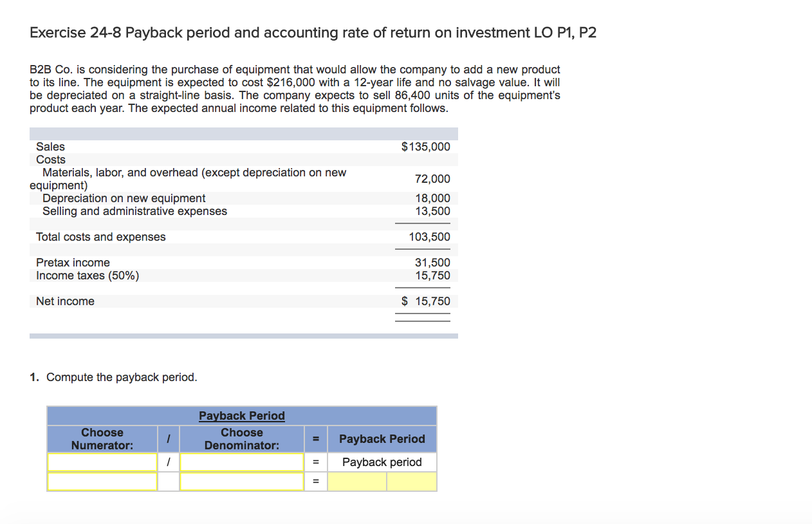
Task: Click the Exercise 24-8 heading
Action: click(313, 33)
